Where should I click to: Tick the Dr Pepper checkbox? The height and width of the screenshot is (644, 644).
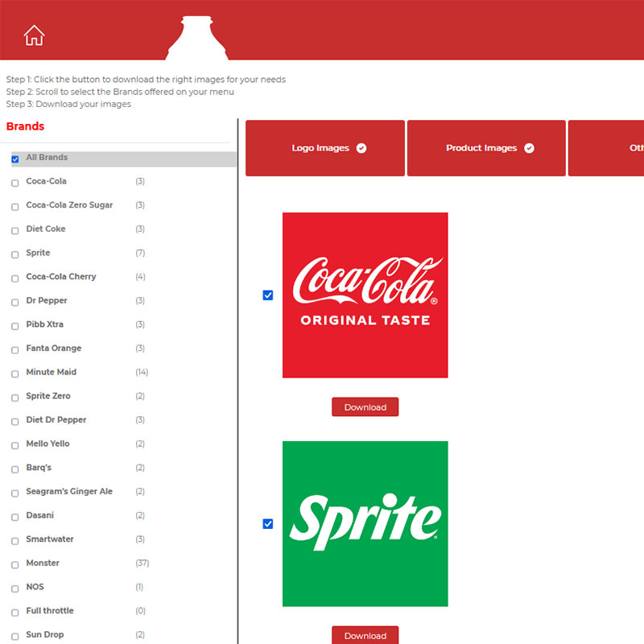tap(15, 302)
